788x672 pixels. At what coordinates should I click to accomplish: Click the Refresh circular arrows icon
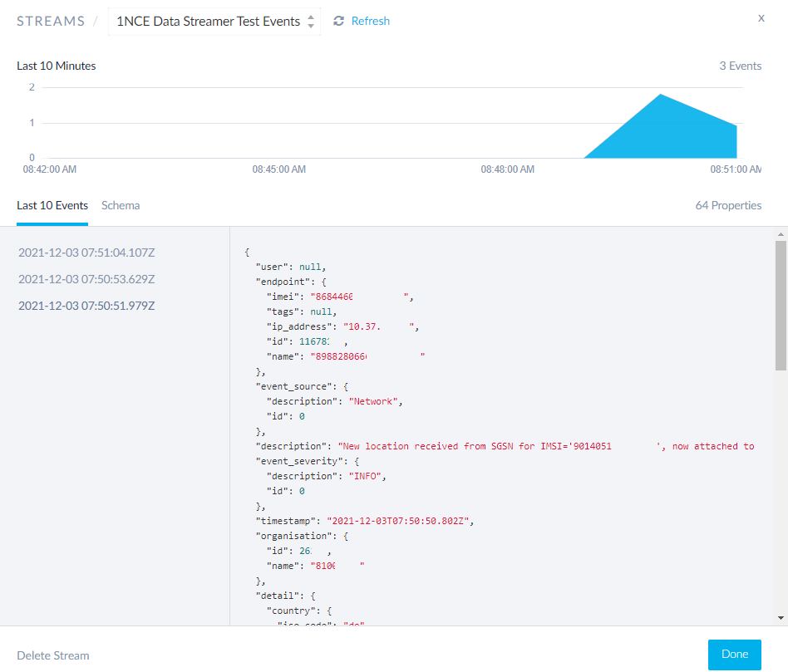[x=338, y=22]
